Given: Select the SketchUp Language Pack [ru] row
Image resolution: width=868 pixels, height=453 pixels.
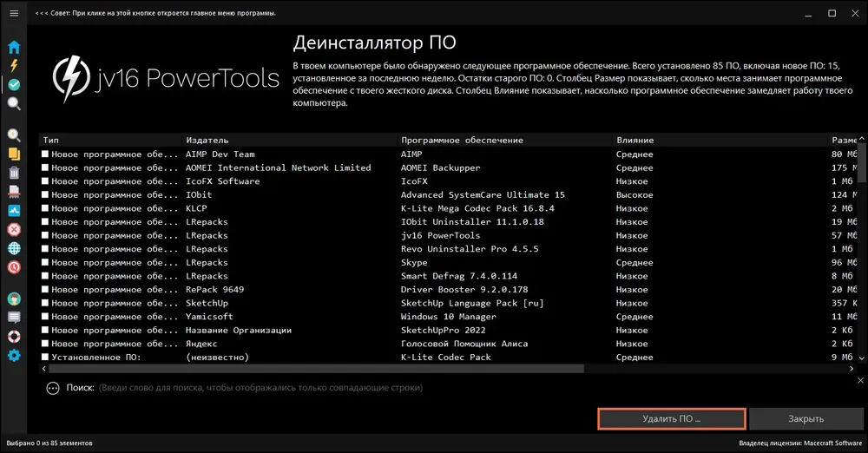Looking at the screenshot, I should pos(449,303).
